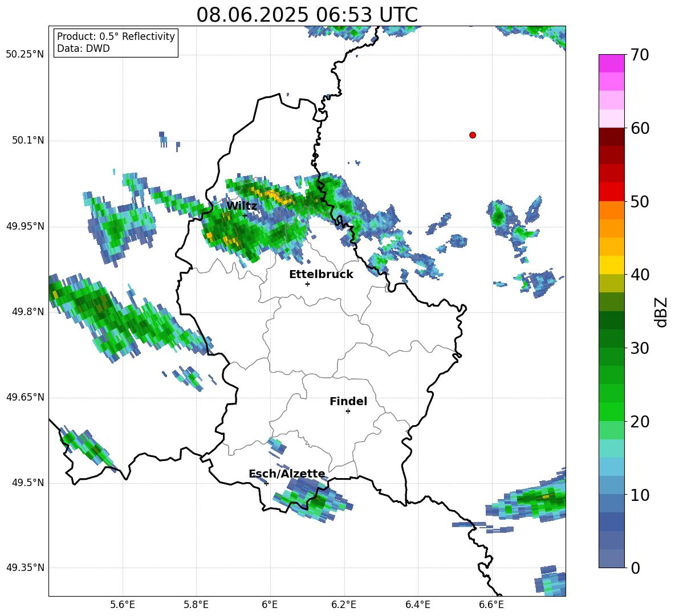This screenshot has width=675, height=616.
Task: Click the 49.35°N latitude label
Action: click(25, 568)
